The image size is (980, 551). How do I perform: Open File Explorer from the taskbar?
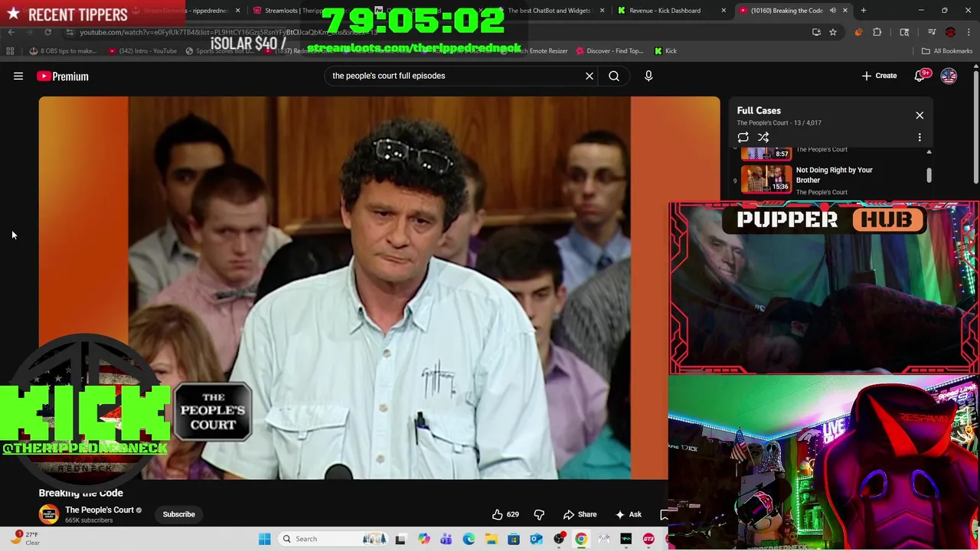point(491,539)
